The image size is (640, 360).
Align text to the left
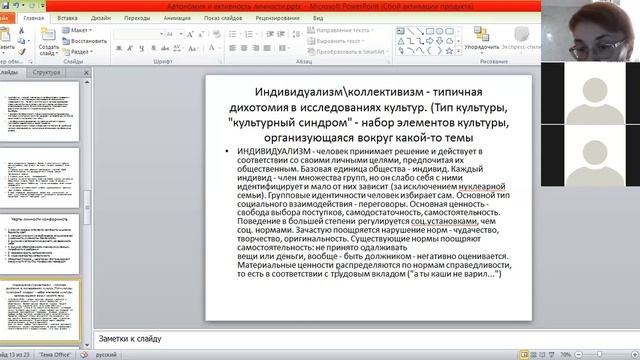(233, 48)
